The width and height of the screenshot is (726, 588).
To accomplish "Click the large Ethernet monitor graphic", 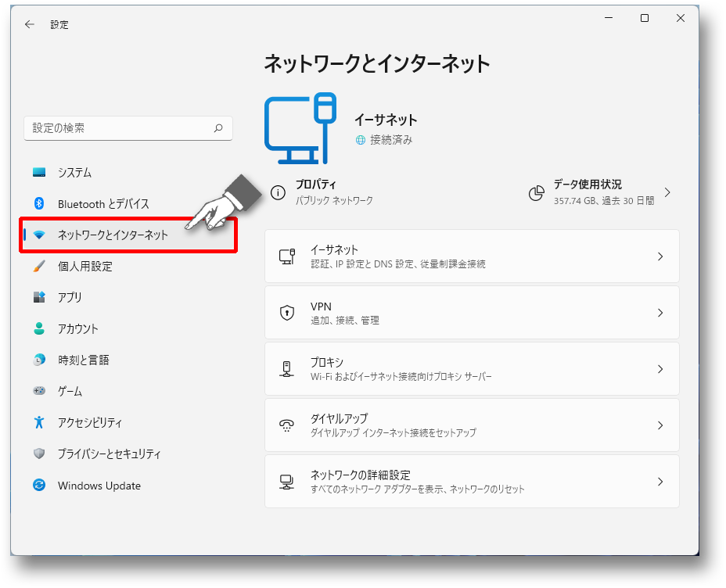I will [300, 128].
